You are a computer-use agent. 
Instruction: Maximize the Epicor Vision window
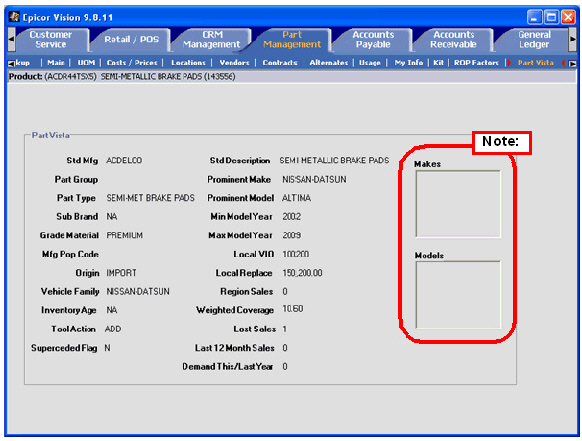(551, 17)
